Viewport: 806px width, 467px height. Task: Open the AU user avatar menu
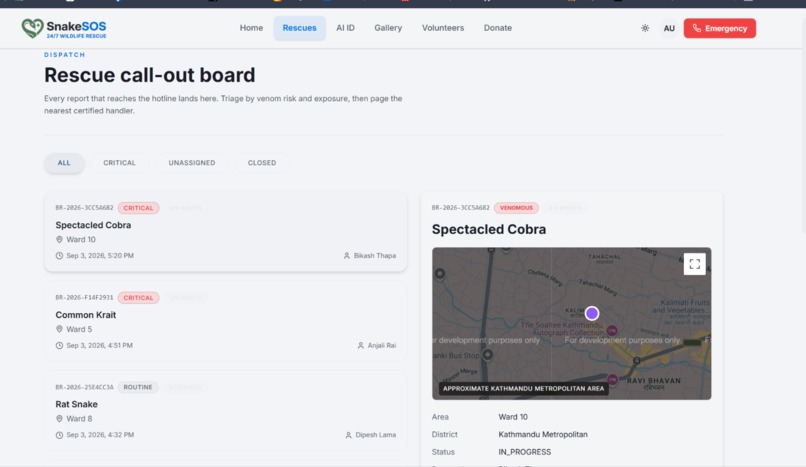tap(669, 28)
